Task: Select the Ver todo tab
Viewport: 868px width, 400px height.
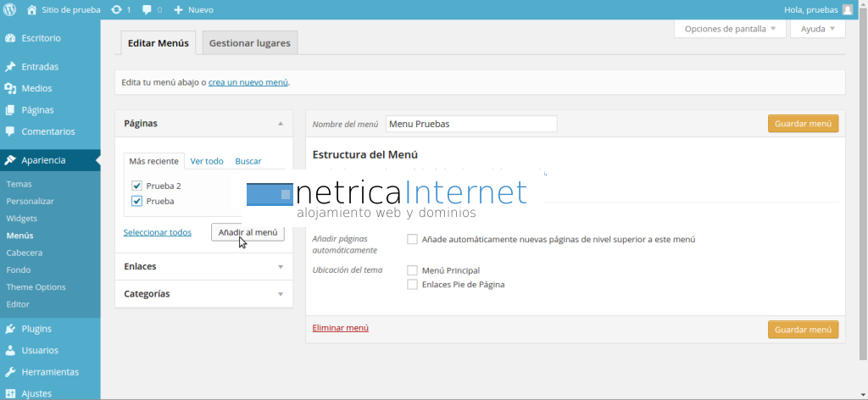Action: [207, 161]
